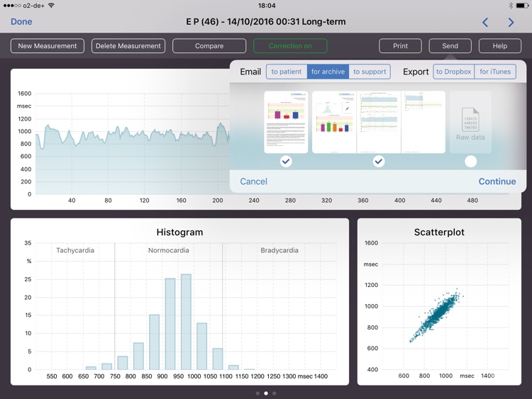The width and height of the screenshot is (532, 399).
Task: Select 'for archive' email option
Action: tap(328, 72)
